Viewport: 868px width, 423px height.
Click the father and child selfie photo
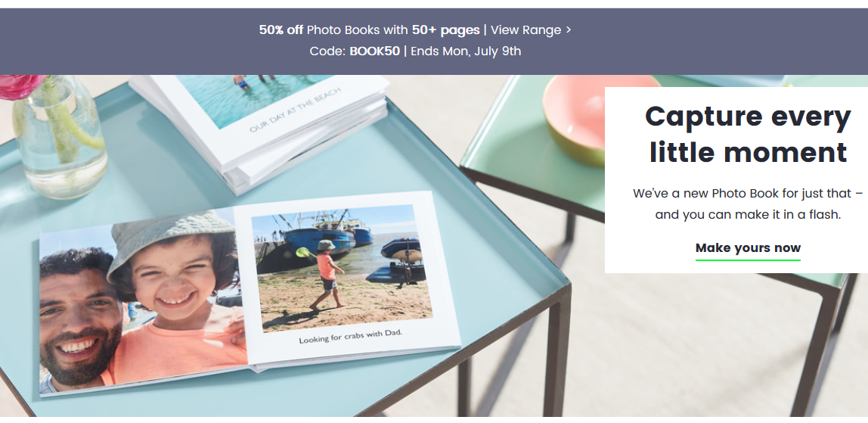click(143, 302)
